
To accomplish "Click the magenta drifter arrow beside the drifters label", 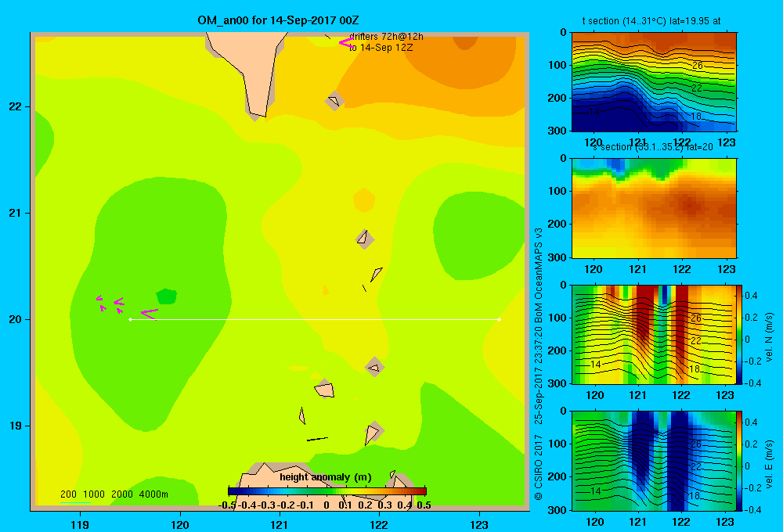I will 345,43.
